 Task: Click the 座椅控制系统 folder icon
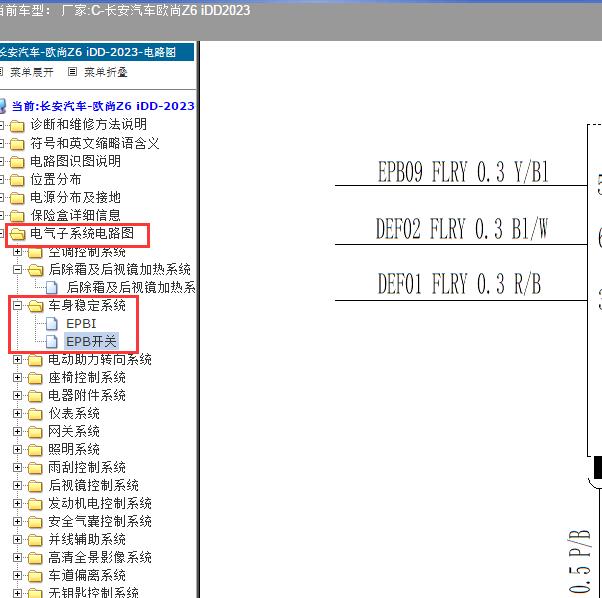(x=35, y=378)
